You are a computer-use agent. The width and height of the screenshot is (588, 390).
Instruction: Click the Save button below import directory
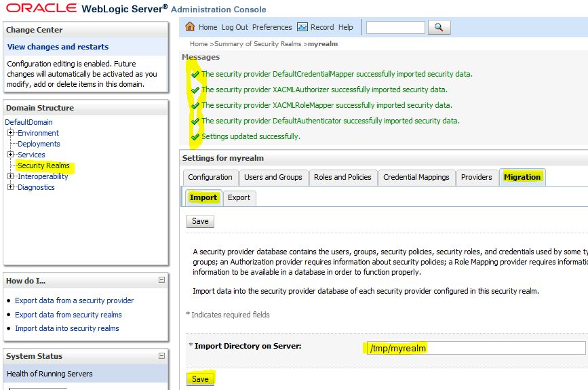coord(200,379)
